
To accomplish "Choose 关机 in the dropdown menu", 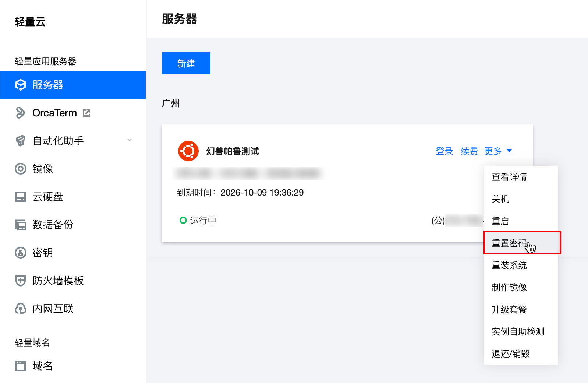I will [521, 199].
